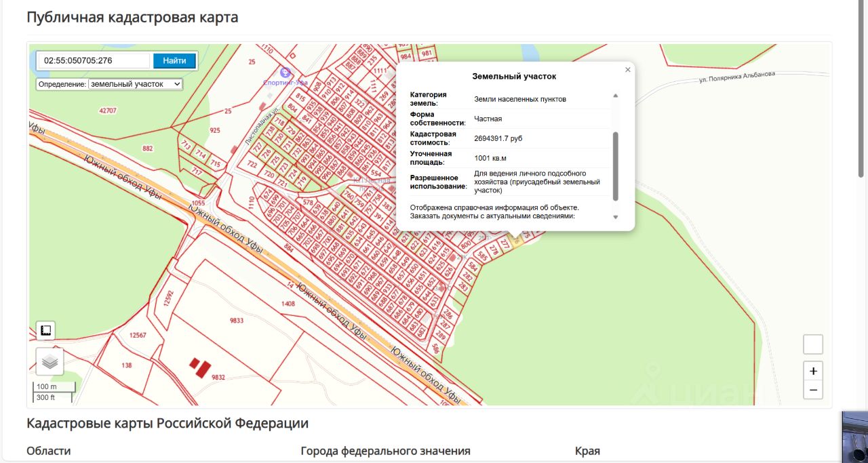This screenshot has height=463, width=868.
Task: Click the ownership value 'Частная'
Action: 488,119
